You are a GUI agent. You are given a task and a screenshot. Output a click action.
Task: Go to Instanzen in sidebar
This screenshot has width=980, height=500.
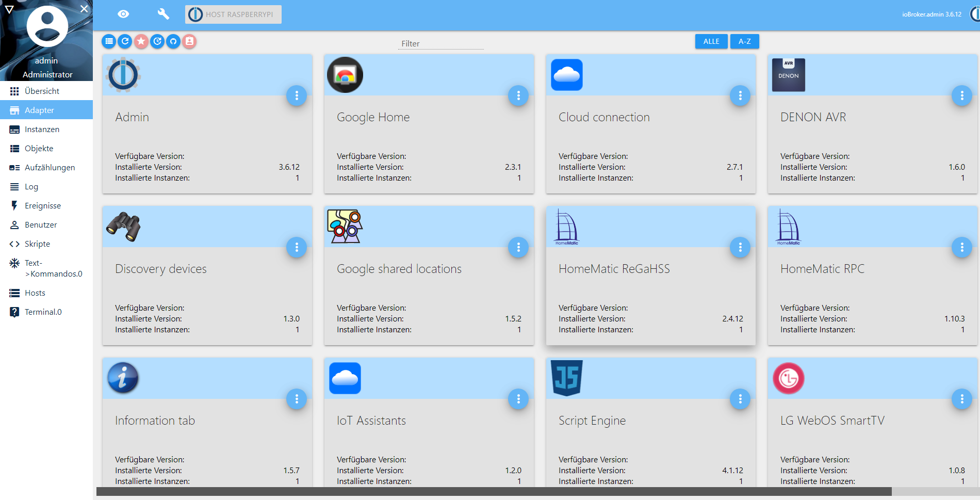(46, 129)
